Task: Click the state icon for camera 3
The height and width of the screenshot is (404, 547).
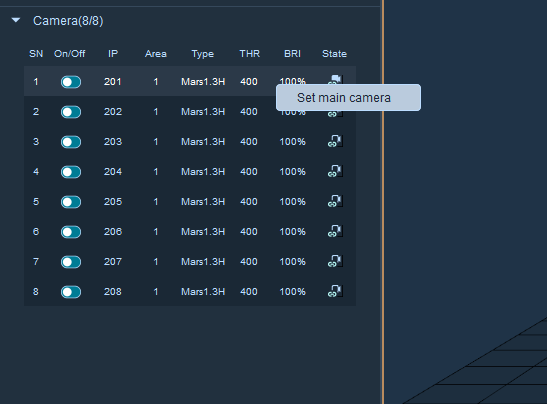Action: pos(335,141)
